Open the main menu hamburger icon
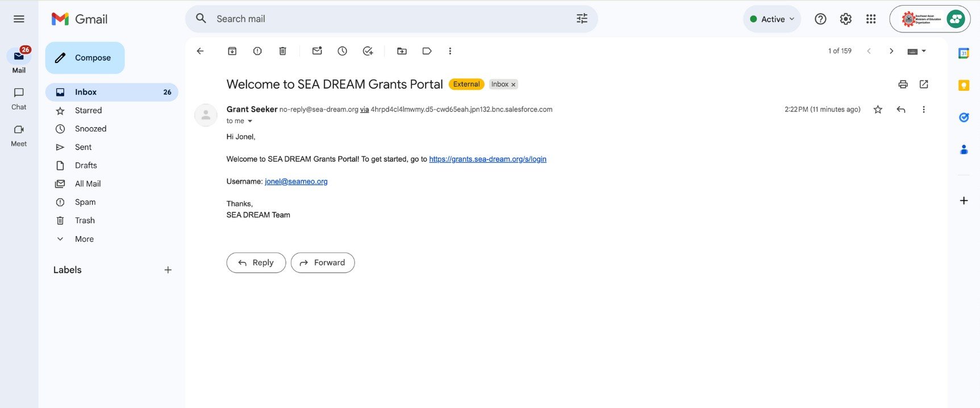The width and height of the screenshot is (980, 408). (x=19, y=19)
